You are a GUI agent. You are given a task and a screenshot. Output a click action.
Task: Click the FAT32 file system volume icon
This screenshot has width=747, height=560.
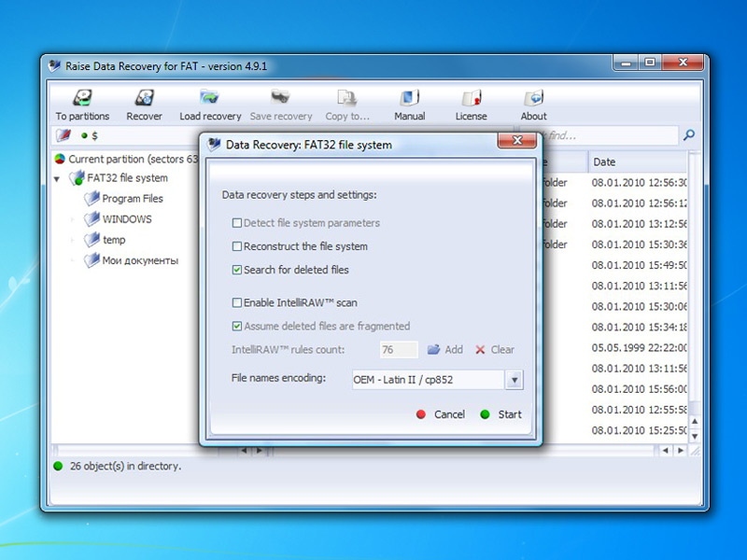[x=77, y=178]
